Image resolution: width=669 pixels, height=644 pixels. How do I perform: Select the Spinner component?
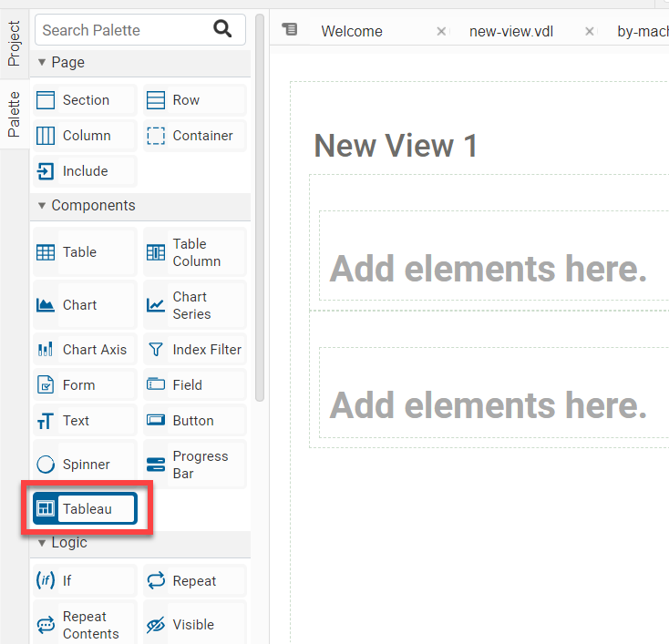coord(85,465)
